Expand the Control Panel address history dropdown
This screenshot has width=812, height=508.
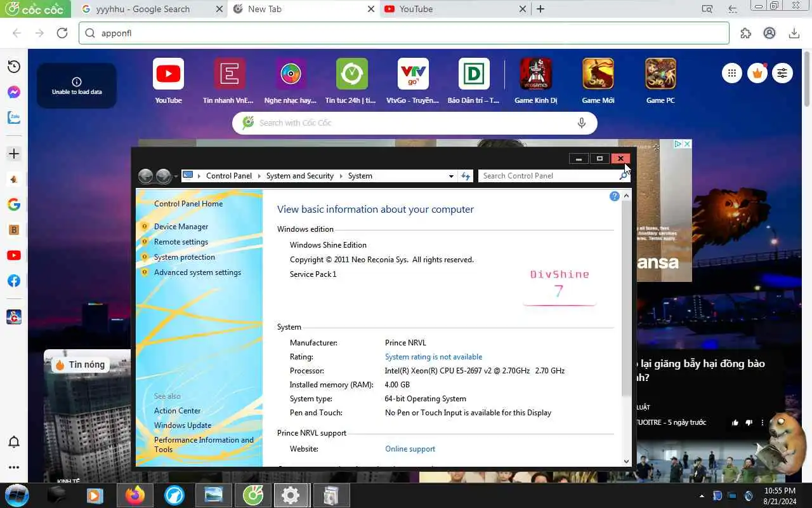tap(451, 176)
